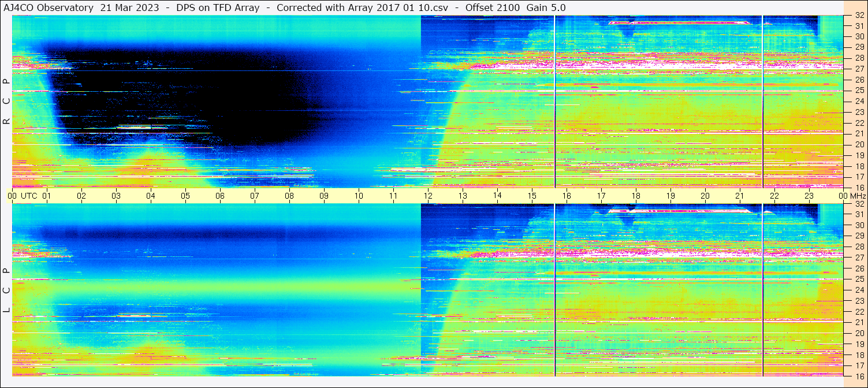Screen dimensions: 868x388
Task: Click the "Offset 2100" header value
Action: (x=491, y=8)
